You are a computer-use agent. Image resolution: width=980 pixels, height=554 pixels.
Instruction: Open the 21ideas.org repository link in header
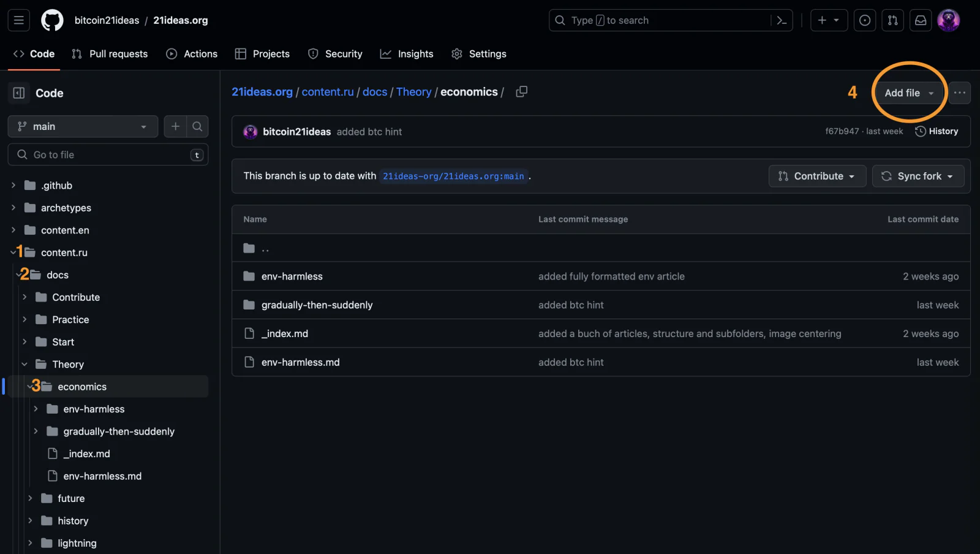181,20
